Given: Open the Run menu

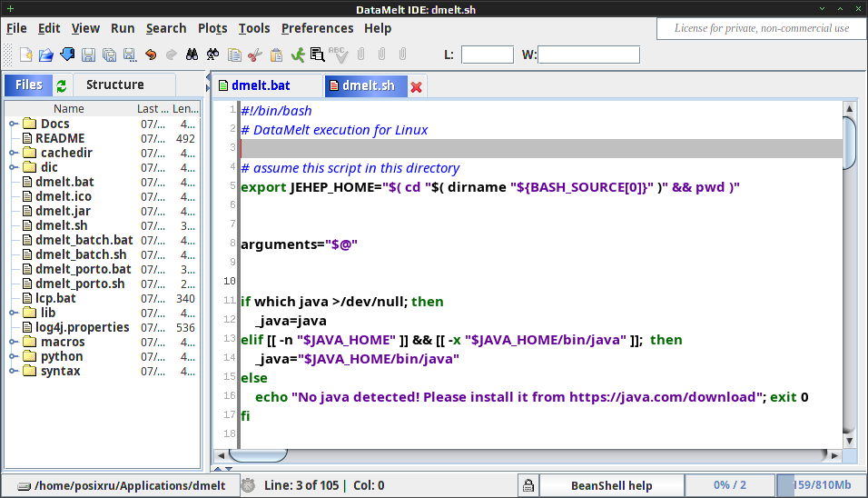Looking at the screenshot, I should coord(123,28).
